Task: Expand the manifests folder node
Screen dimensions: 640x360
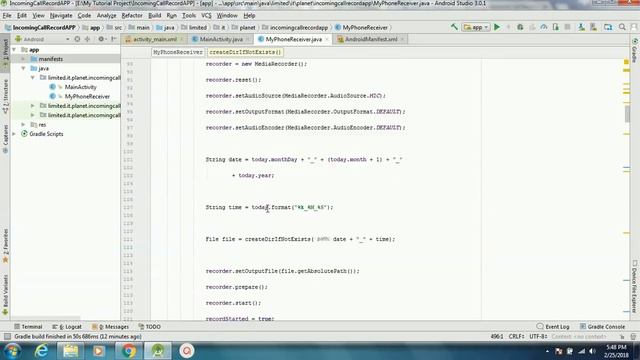Action: [24, 59]
